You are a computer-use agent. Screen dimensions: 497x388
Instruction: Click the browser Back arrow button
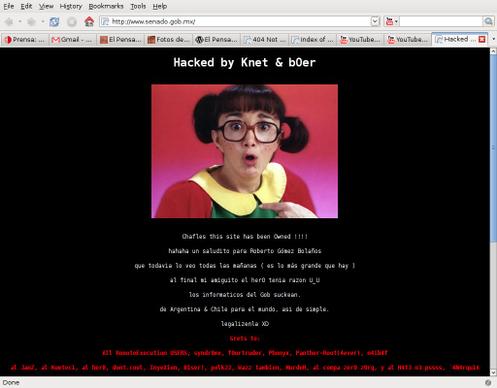[x=9, y=22]
